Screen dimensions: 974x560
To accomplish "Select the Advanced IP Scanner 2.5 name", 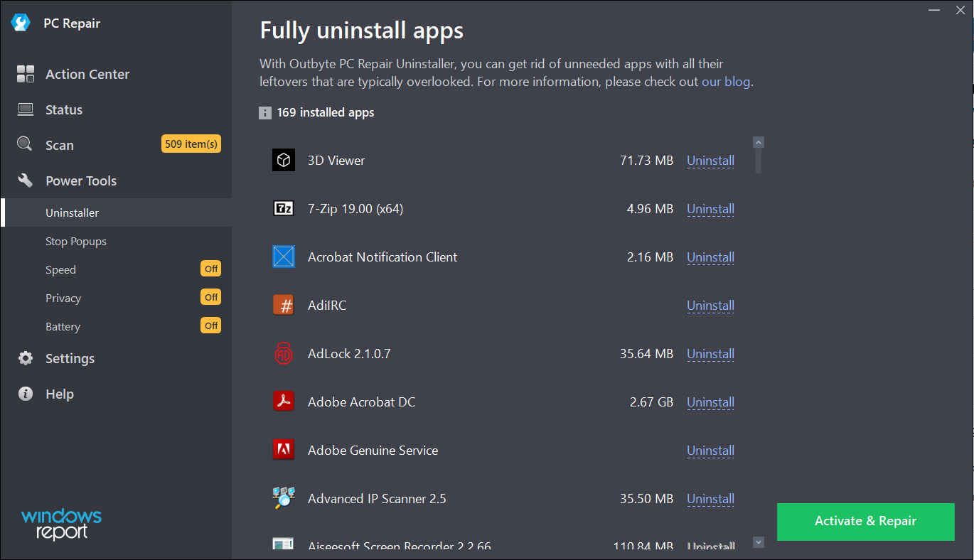I will click(x=377, y=499).
